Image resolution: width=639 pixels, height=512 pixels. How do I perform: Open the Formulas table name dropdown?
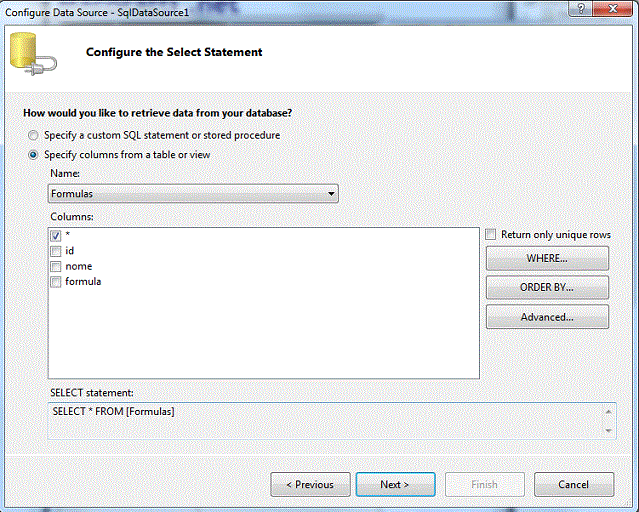click(x=193, y=194)
